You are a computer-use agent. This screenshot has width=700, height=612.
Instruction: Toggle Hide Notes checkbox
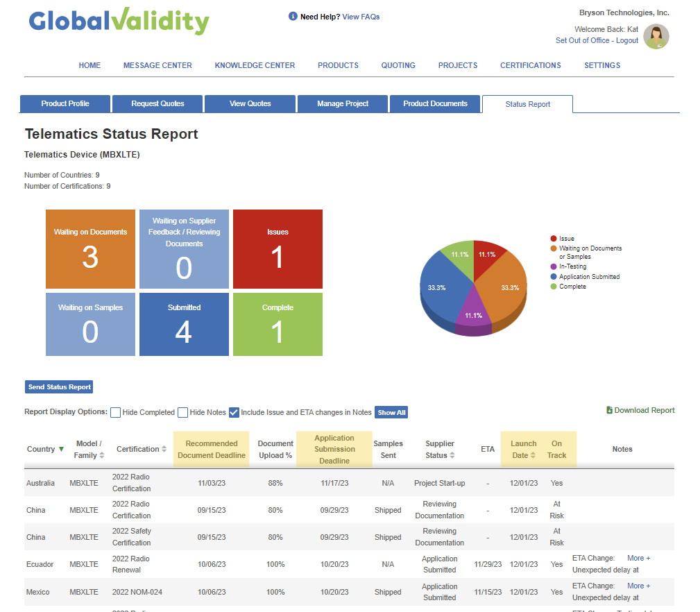click(182, 412)
